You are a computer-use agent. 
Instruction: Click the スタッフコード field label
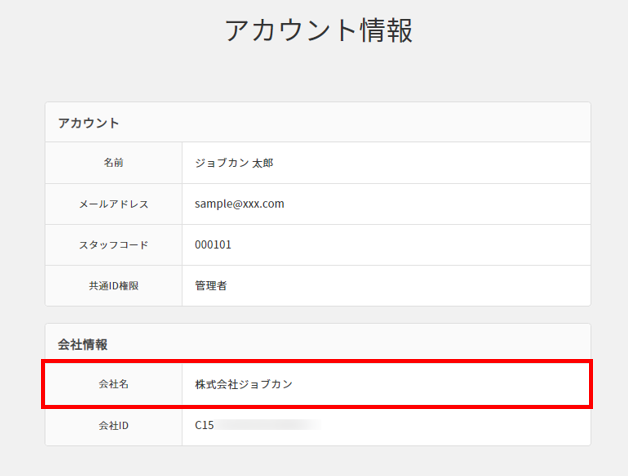[x=113, y=245]
